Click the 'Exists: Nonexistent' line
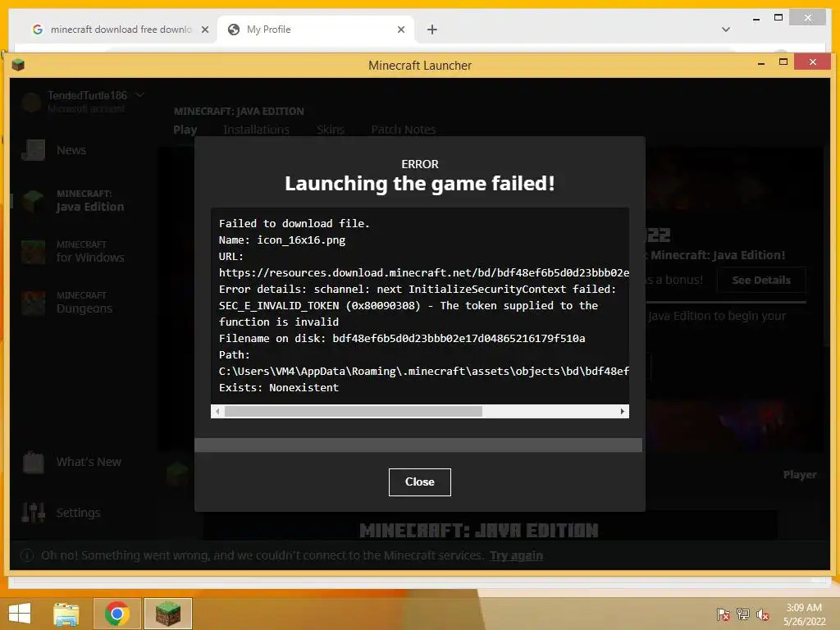This screenshot has height=630, width=840. pyautogui.click(x=279, y=388)
